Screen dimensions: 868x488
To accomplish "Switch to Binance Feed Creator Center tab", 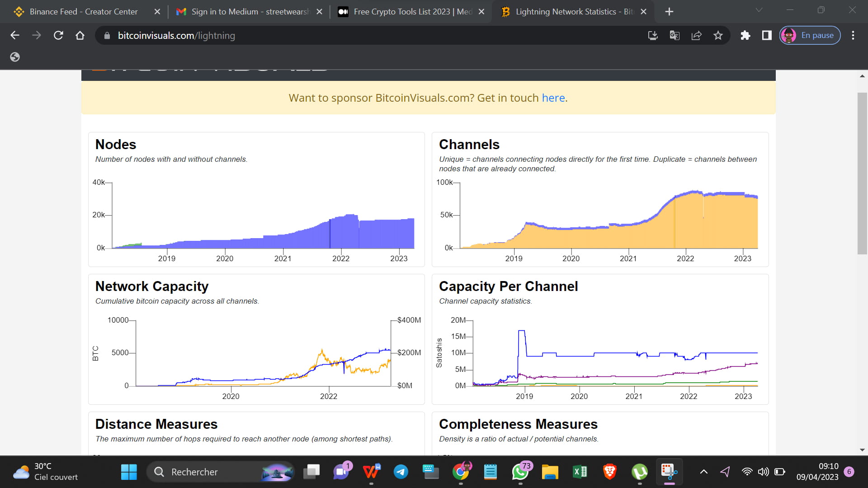I will [x=84, y=12].
